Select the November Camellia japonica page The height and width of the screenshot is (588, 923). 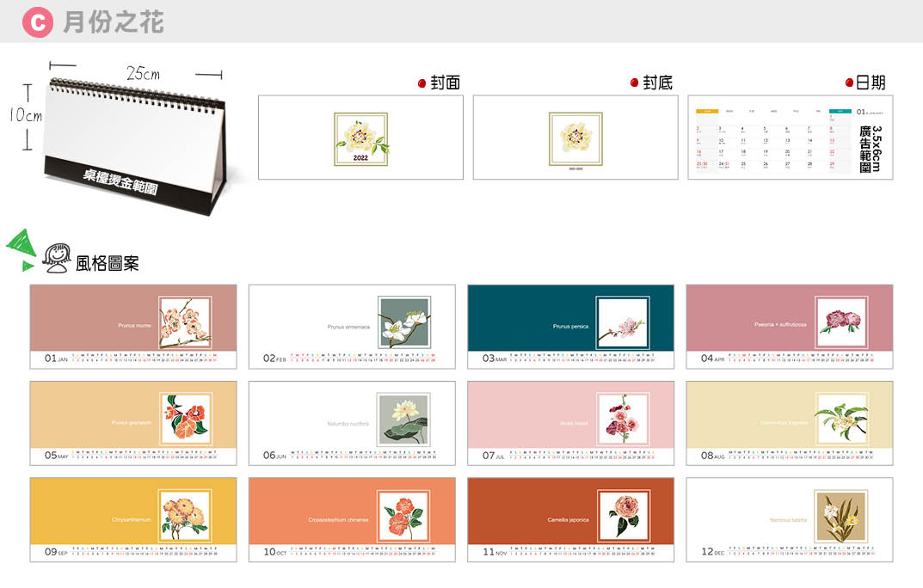(x=570, y=519)
